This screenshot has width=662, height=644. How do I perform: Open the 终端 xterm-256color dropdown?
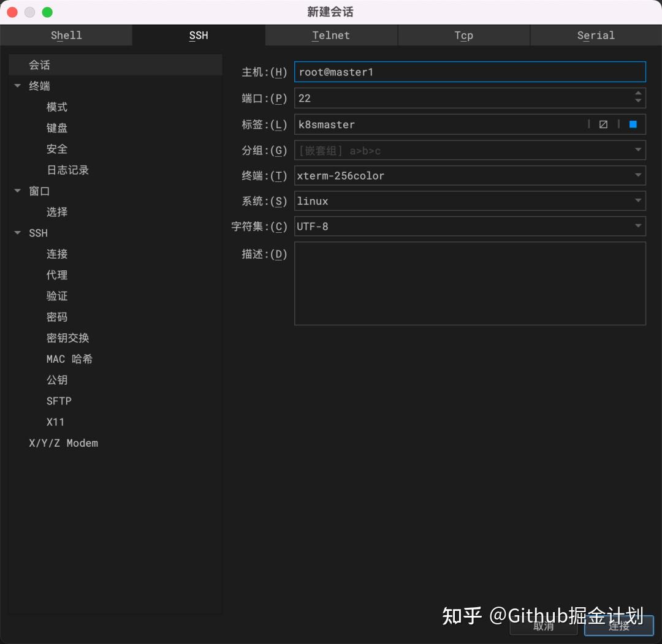point(470,176)
